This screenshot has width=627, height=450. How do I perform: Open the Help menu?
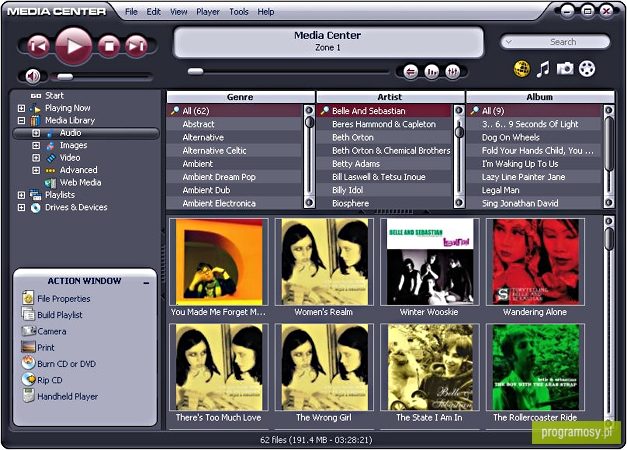[x=266, y=12]
